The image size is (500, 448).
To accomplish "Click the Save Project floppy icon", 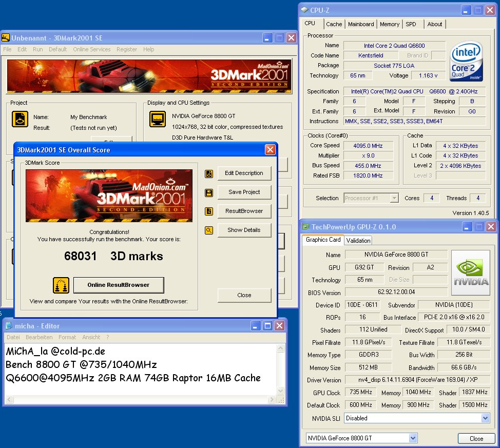I will (x=209, y=192).
